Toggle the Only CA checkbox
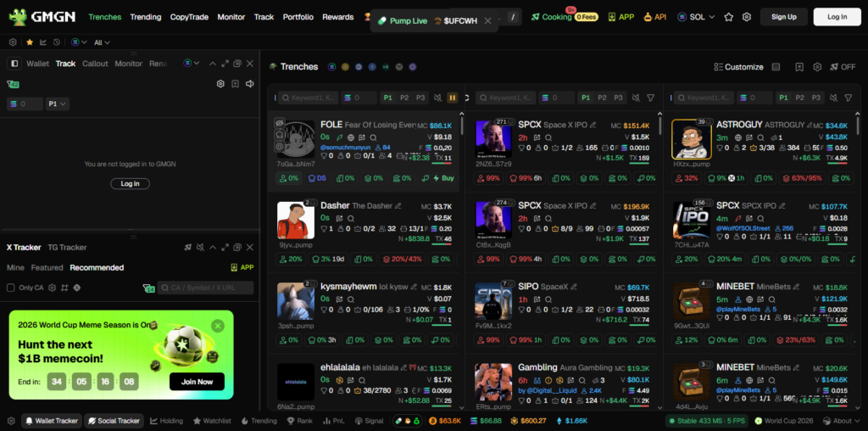 click(10, 288)
